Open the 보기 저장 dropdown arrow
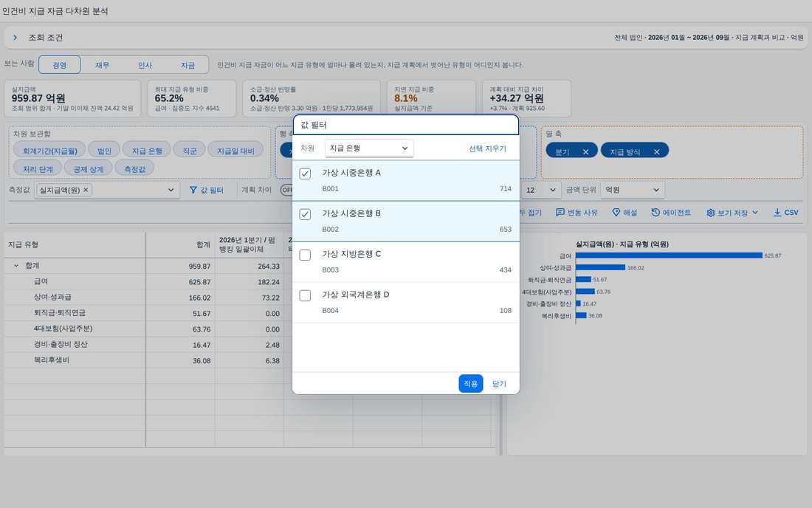 point(755,213)
